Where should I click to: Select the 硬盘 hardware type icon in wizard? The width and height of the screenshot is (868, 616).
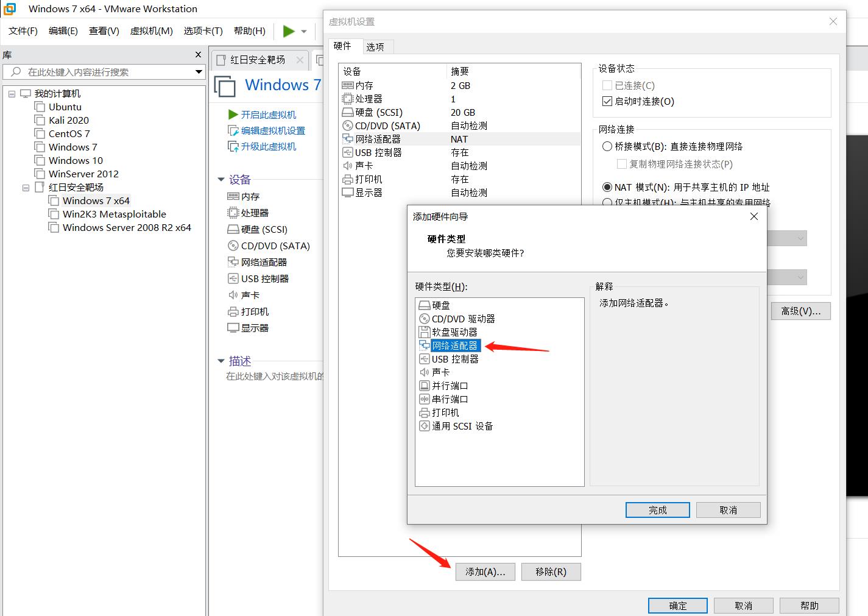(425, 305)
